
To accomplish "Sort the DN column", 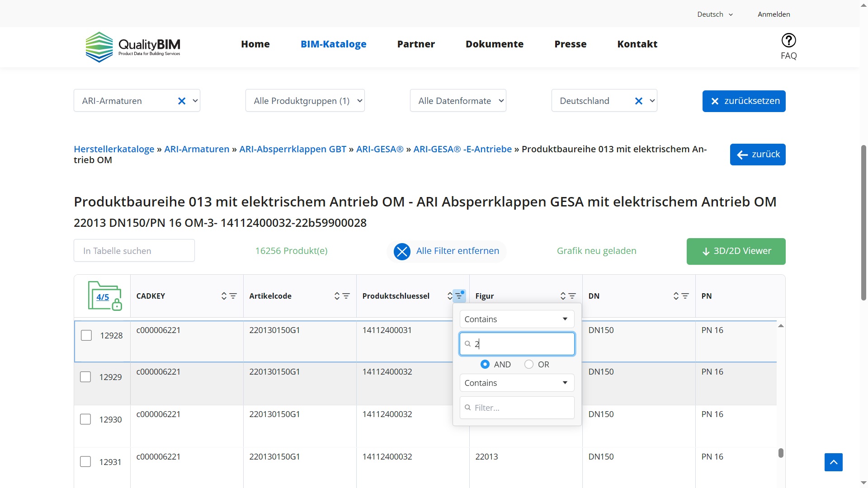I will [676, 296].
